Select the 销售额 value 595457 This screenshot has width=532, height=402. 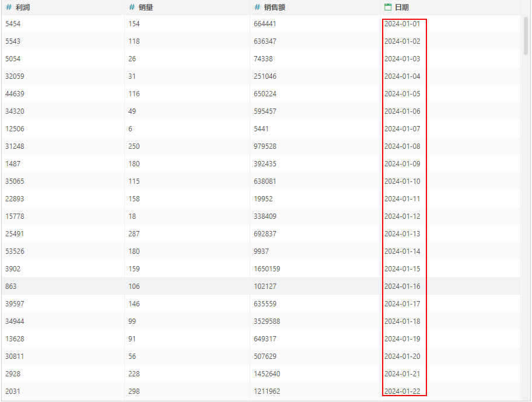(x=265, y=111)
